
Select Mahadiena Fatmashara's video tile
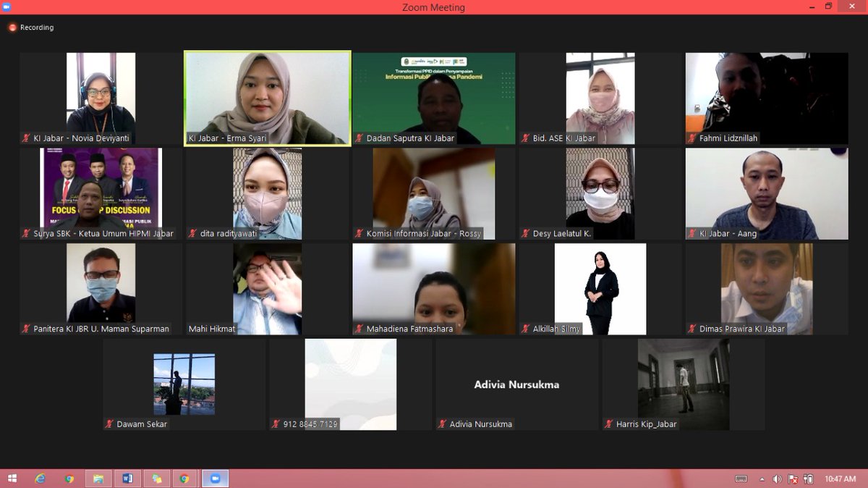point(434,289)
